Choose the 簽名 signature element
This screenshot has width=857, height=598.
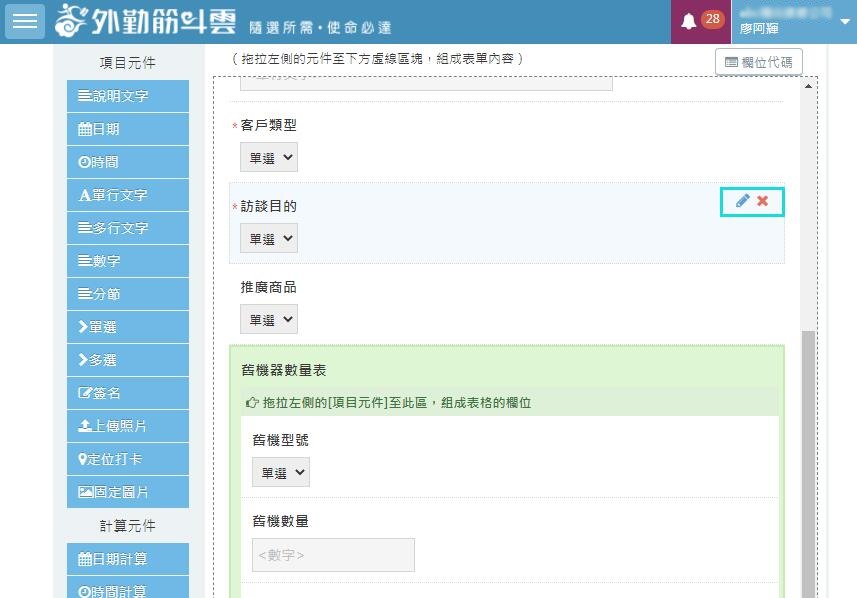128,393
